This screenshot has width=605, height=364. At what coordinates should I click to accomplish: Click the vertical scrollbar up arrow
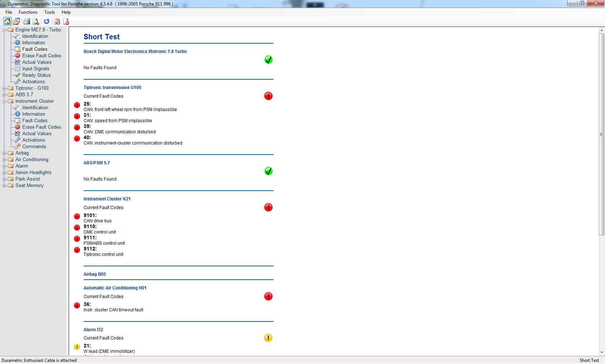point(601,30)
